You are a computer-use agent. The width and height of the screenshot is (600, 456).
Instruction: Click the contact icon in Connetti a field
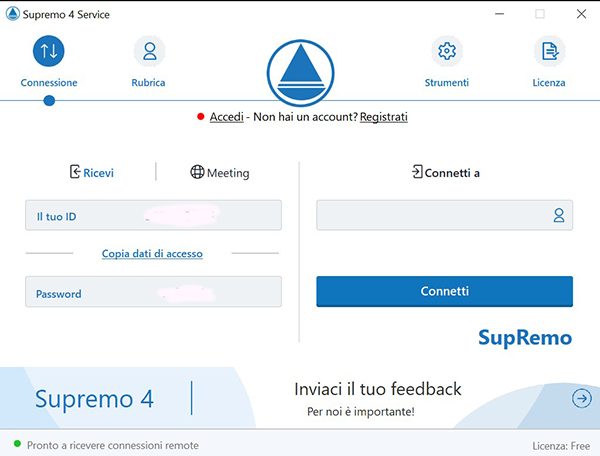559,215
